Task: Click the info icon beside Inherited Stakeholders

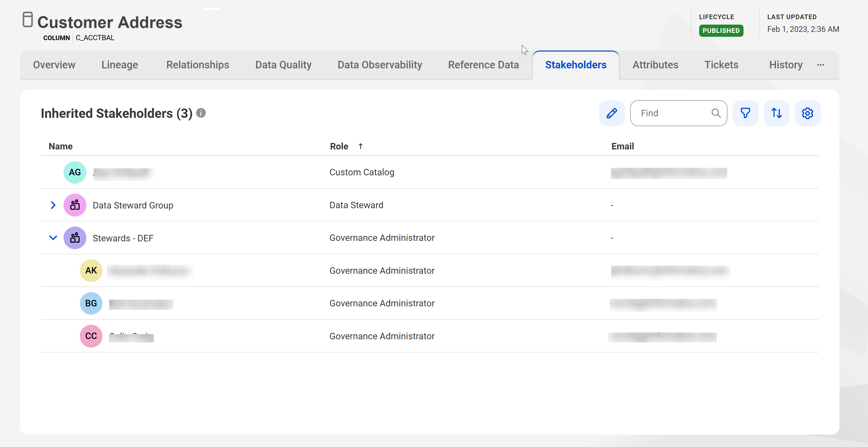Action: 201,113
